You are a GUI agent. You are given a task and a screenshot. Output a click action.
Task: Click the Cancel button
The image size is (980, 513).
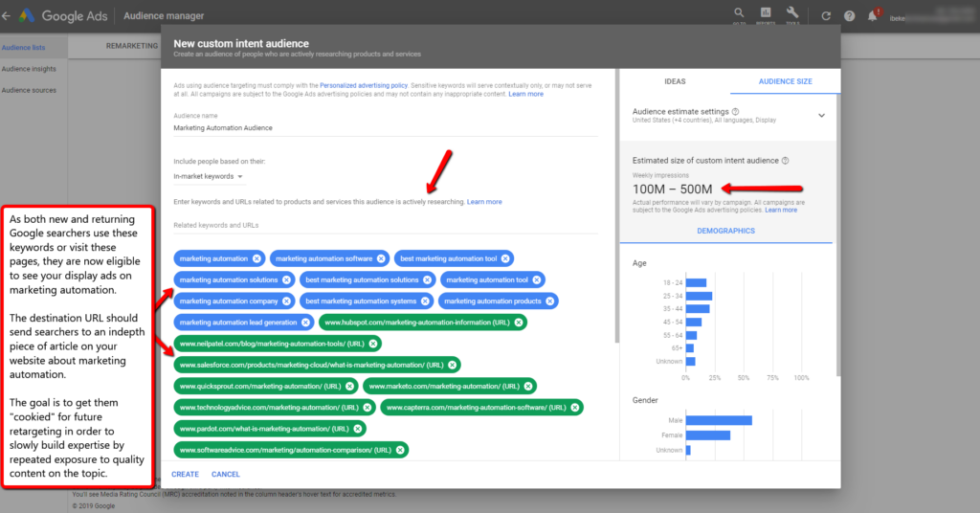226,474
